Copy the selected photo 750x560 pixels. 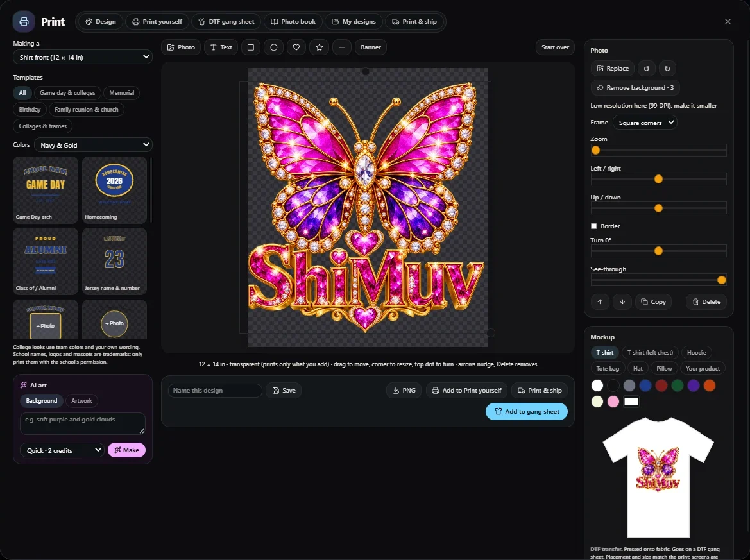[x=653, y=301]
